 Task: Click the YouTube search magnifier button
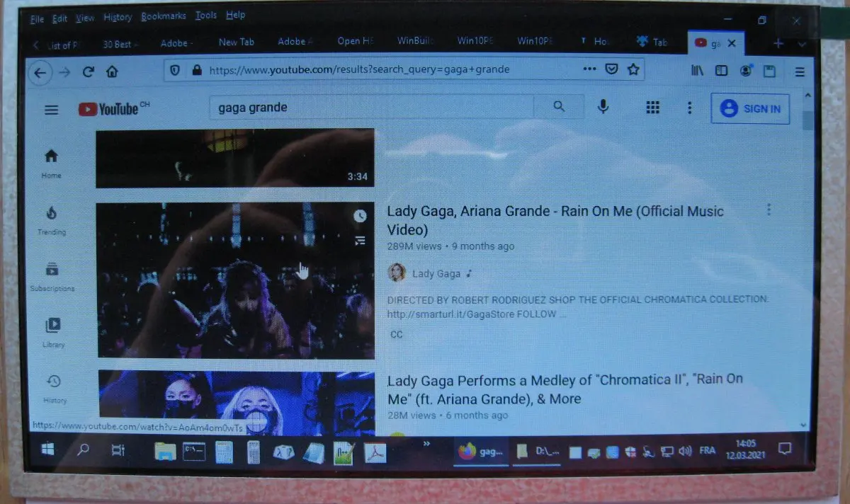559,107
